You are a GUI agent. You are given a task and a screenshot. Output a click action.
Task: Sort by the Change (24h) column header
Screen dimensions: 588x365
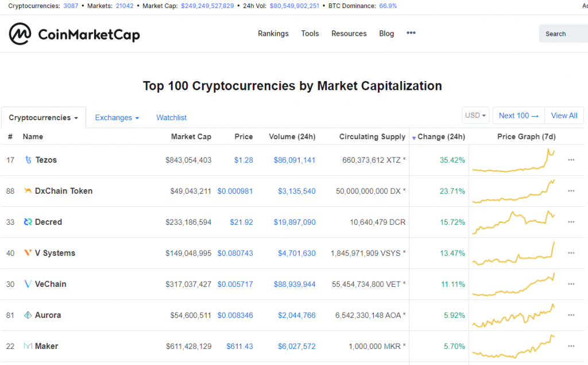438,137
